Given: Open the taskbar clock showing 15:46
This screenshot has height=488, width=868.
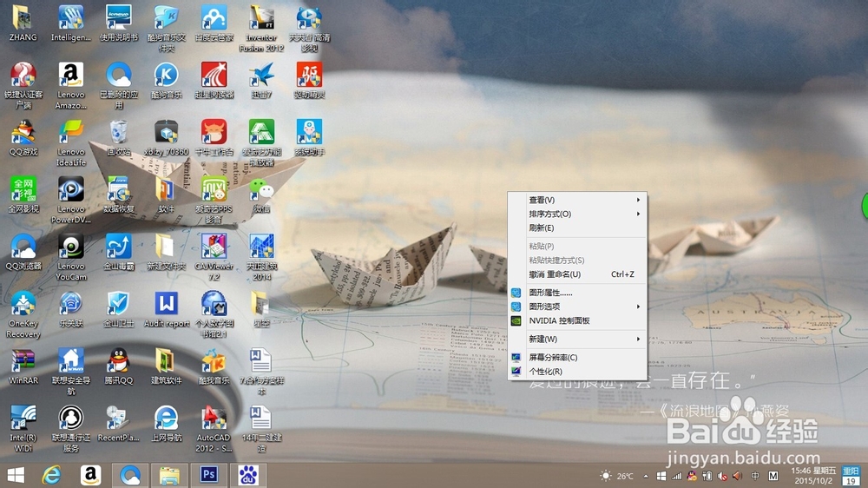Looking at the screenshot, I should [x=813, y=476].
